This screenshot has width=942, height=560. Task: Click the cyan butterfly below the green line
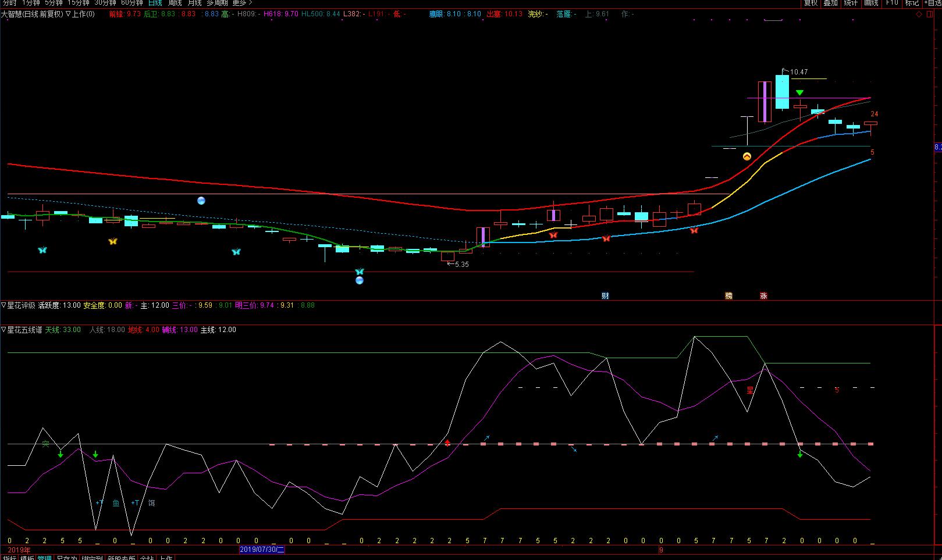[x=236, y=252]
